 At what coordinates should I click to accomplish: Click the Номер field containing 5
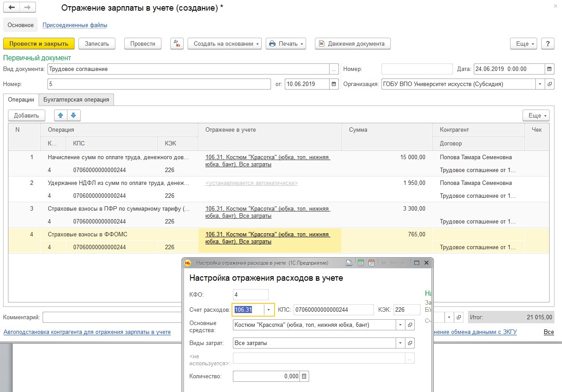(x=159, y=84)
